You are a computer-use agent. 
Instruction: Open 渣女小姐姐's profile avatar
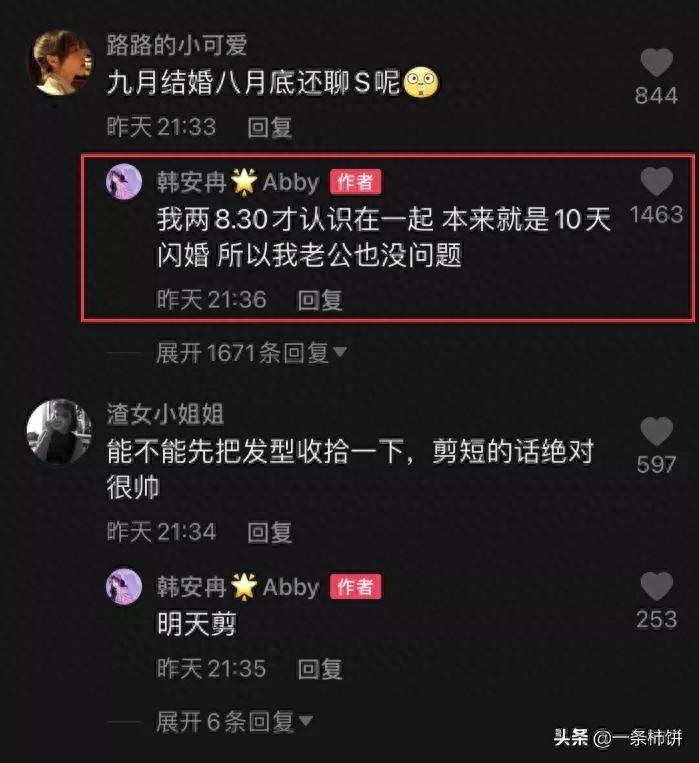pyautogui.click(x=59, y=431)
